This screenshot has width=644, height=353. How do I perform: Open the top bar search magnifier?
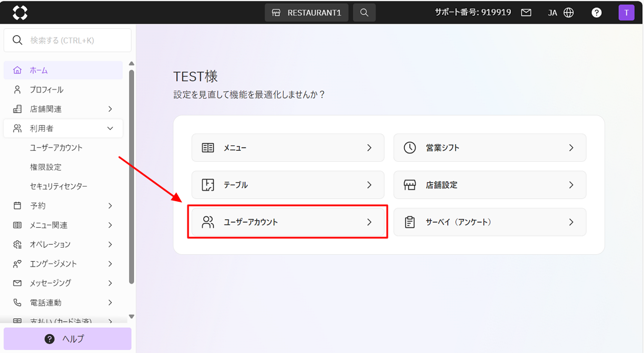click(x=364, y=13)
